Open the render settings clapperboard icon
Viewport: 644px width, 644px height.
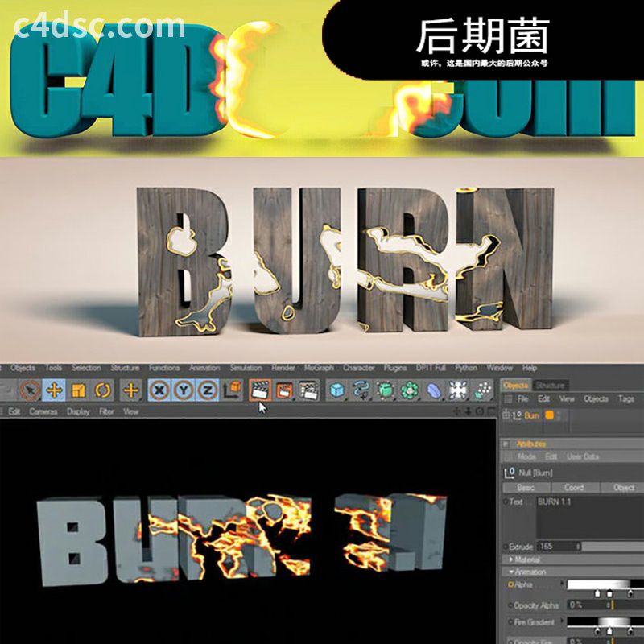coord(309,390)
